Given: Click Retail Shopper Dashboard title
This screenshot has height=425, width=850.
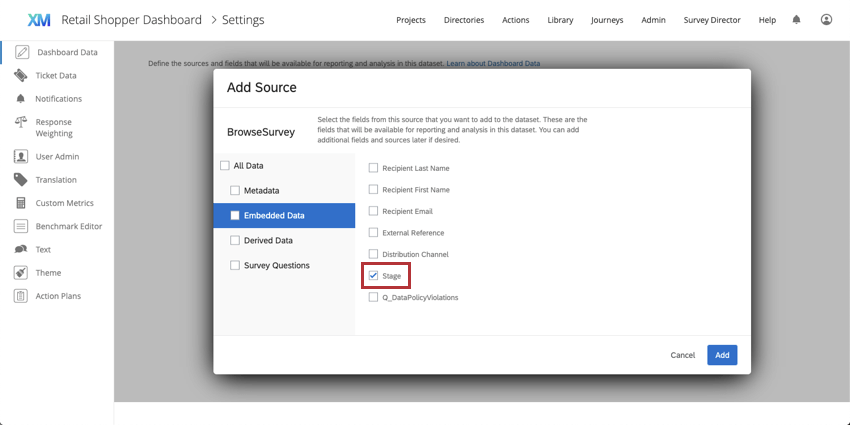Looking at the screenshot, I should click(x=131, y=20).
